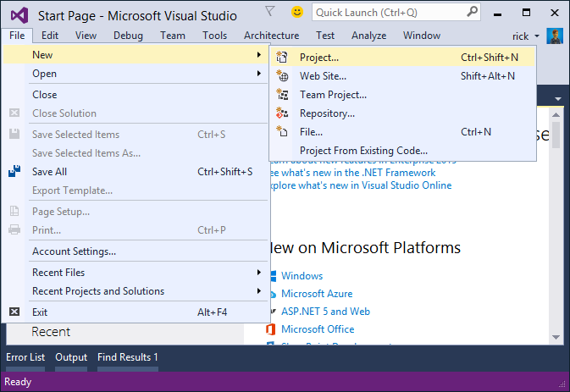Open the Microsoft Office link

318,329
